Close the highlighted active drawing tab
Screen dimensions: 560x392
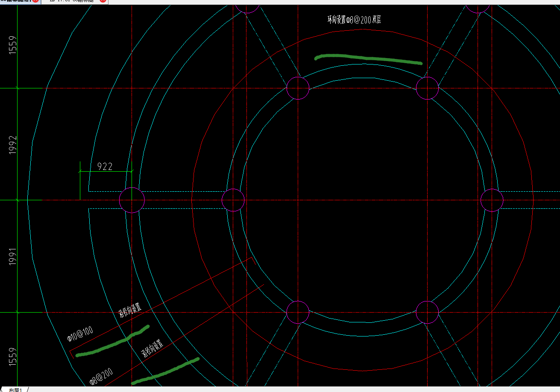(x=35, y=1)
